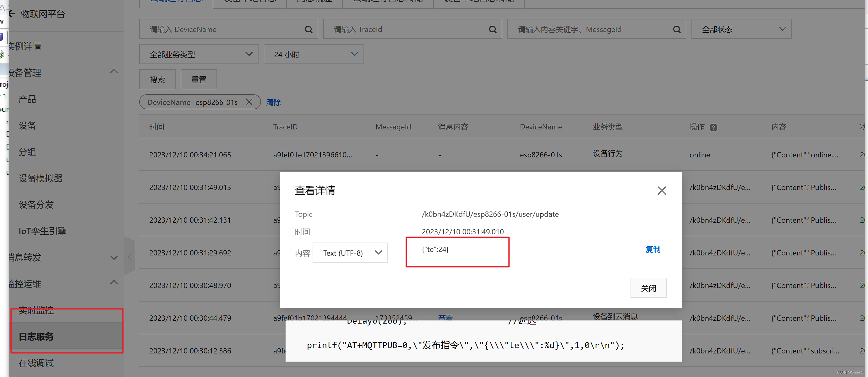Remove the DeviceName esp8266-01s filter tag
Image resolution: width=868 pixels, height=377 pixels.
(x=249, y=102)
